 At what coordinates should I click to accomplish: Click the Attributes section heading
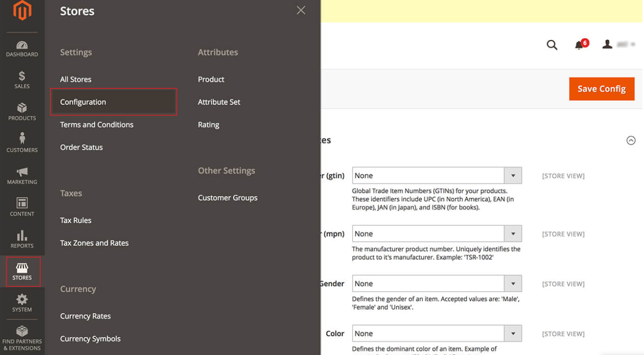point(218,52)
